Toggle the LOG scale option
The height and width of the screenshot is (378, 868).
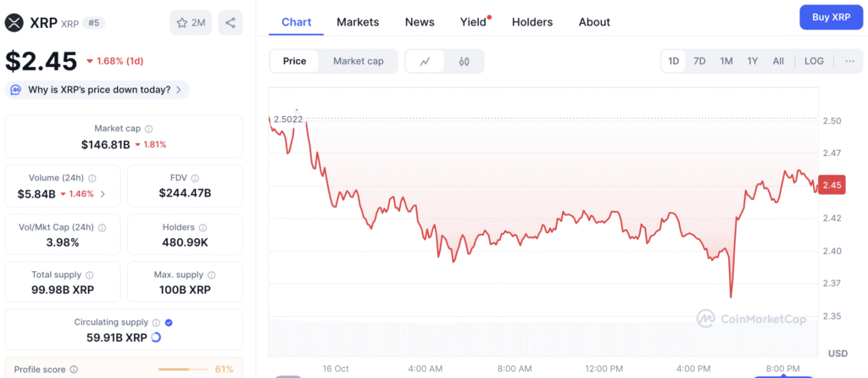(814, 61)
